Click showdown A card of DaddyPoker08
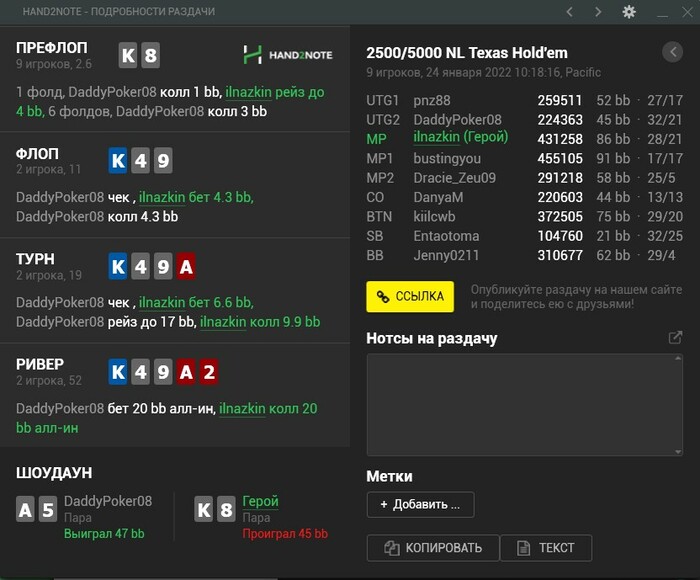This screenshot has width=700, height=580. pos(25,509)
